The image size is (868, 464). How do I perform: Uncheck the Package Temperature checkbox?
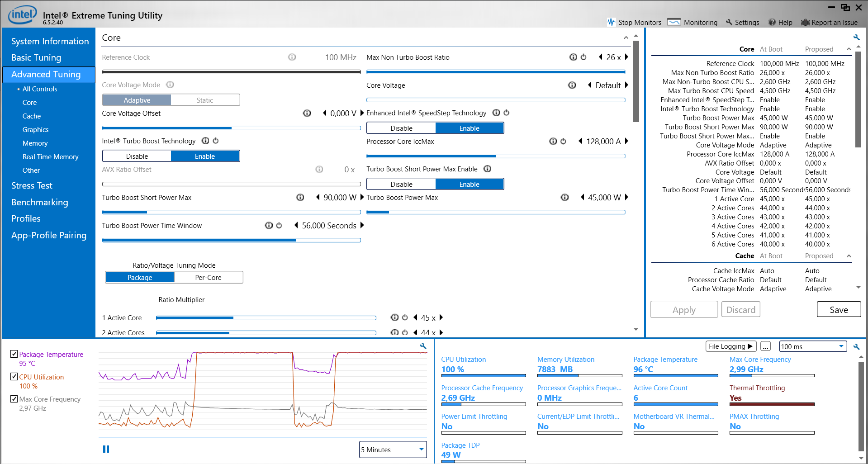(x=14, y=354)
